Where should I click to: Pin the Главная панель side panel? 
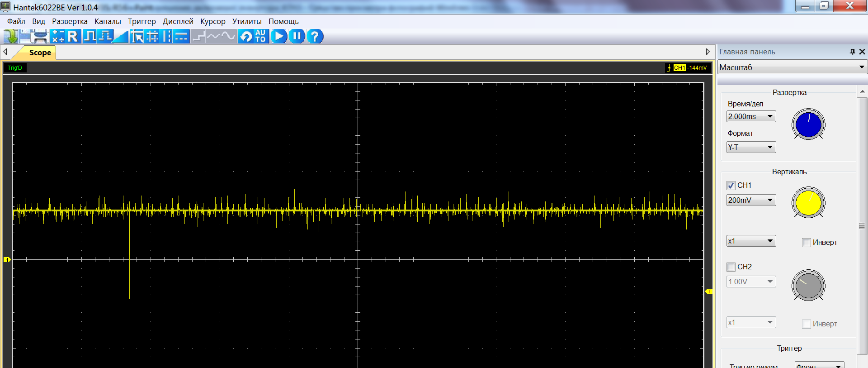pos(853,52)
